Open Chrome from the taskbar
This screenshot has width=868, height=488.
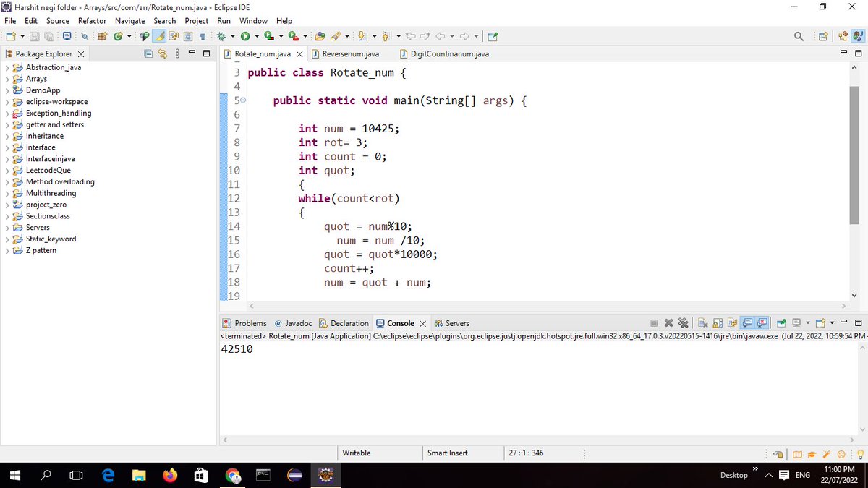(232, 475)
